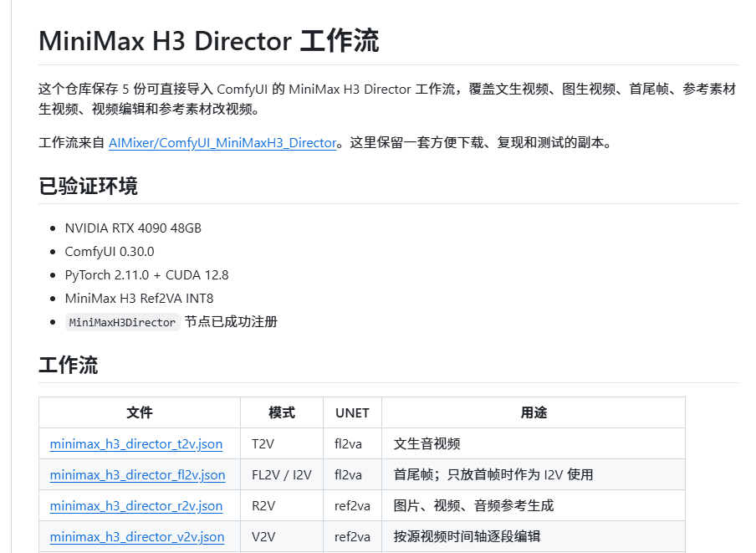Click the 'MiniMax H3 Director 工作流' main heading
Viewport: 756px width, 553px height.
(x=209, y=41)
